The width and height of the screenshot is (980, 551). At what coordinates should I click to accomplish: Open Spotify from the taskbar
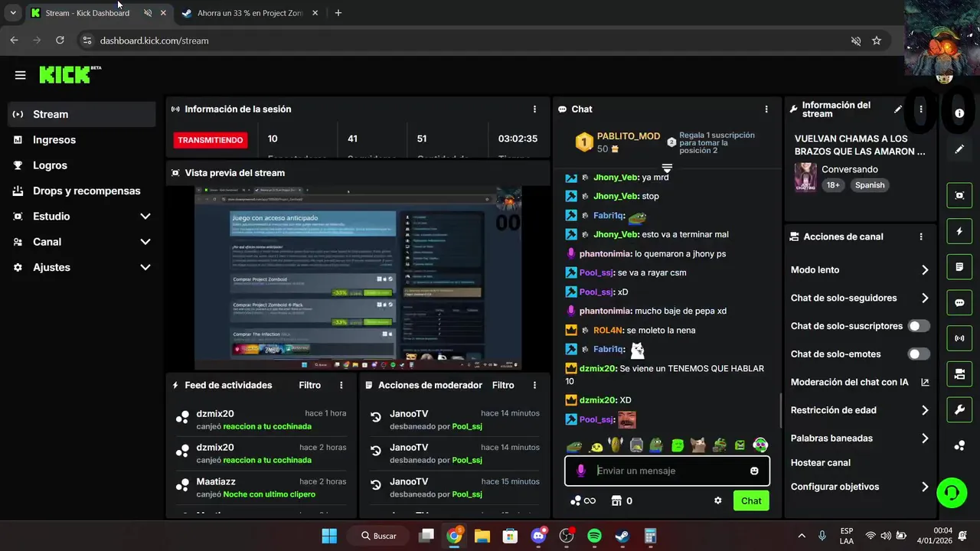[x=595, y=536]
